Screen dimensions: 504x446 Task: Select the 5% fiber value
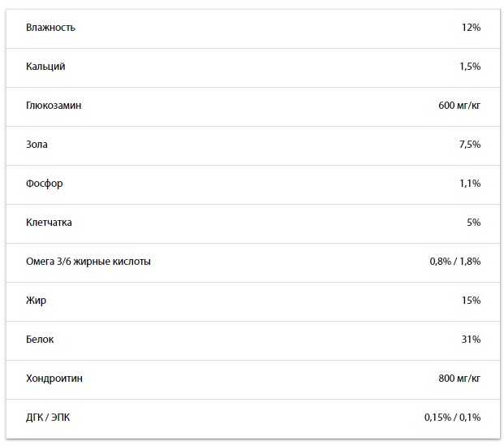coord(474,223)
